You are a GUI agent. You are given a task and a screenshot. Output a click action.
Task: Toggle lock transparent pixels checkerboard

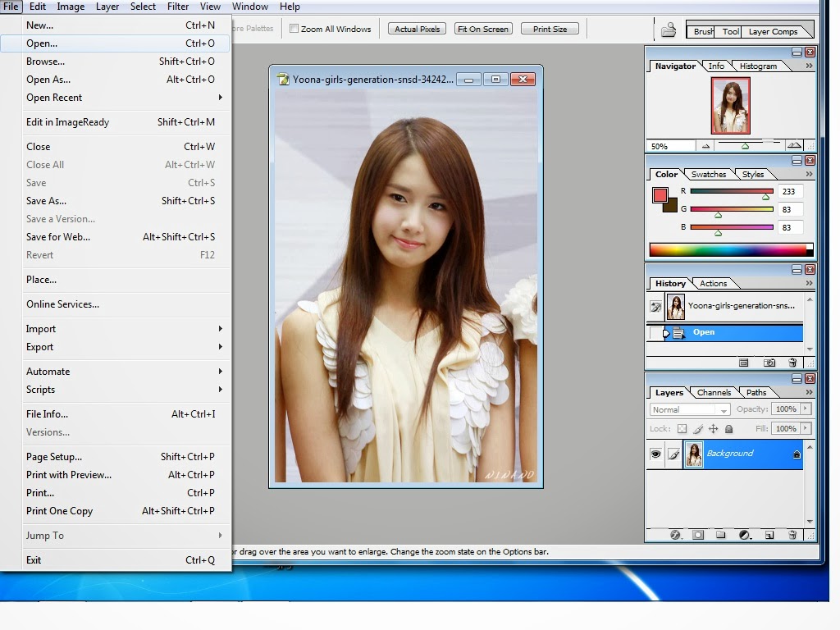point(682,428)
